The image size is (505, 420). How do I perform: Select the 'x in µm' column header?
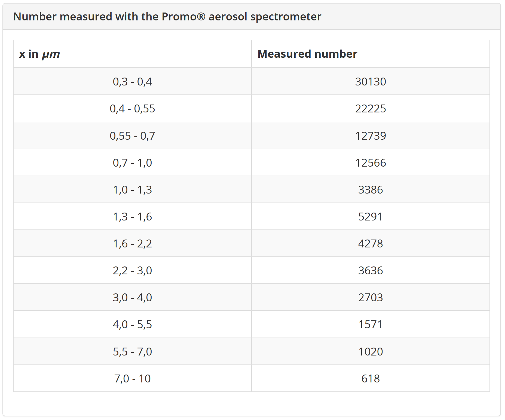(x=132, y=54)
